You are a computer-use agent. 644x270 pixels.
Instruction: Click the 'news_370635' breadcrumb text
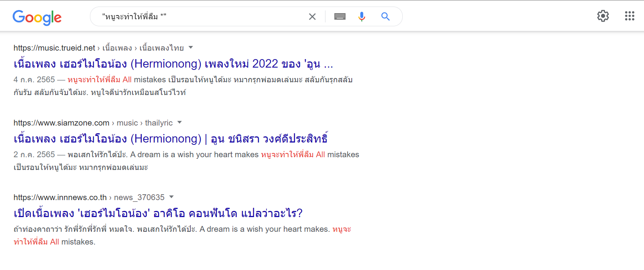point(139,197)
